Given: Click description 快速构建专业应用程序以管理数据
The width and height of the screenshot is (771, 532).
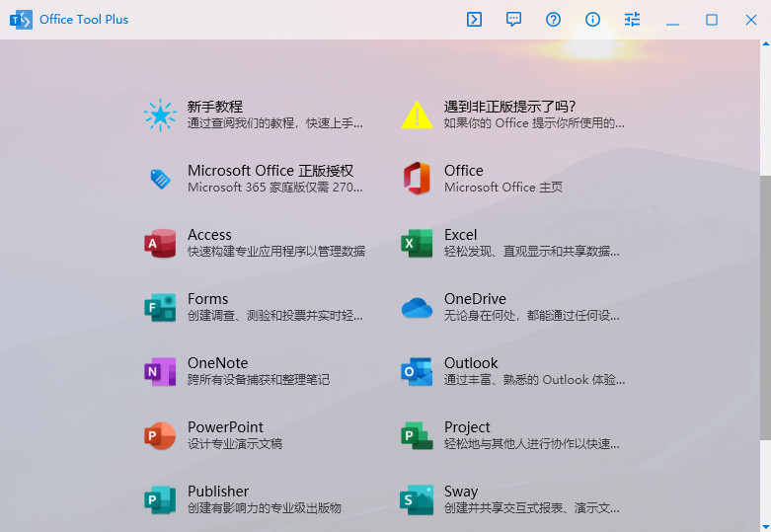Looking at the screenshot, I should [276, 252].
